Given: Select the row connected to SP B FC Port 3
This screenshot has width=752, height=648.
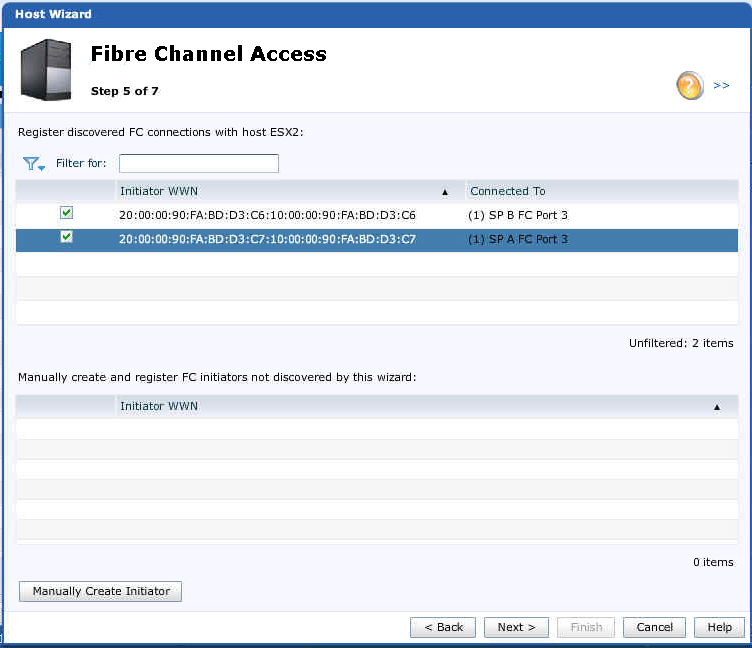Looking at the screenshot, I should [x=376, y=215].
